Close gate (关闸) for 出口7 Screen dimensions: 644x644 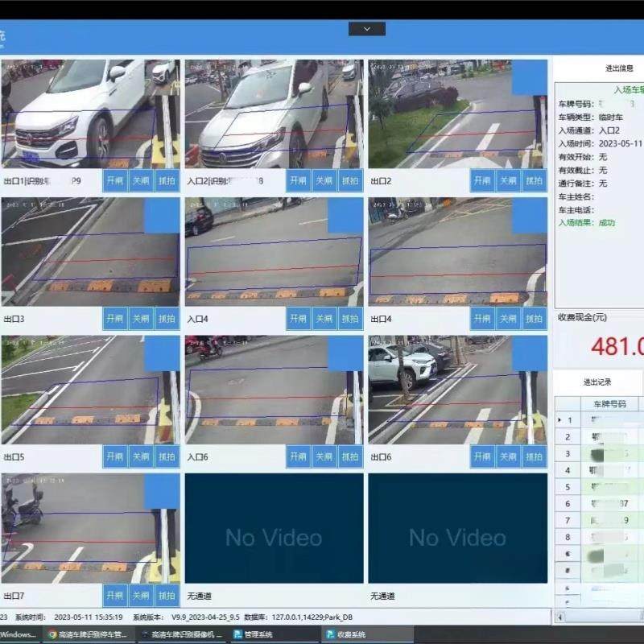[x=141, y=596]
